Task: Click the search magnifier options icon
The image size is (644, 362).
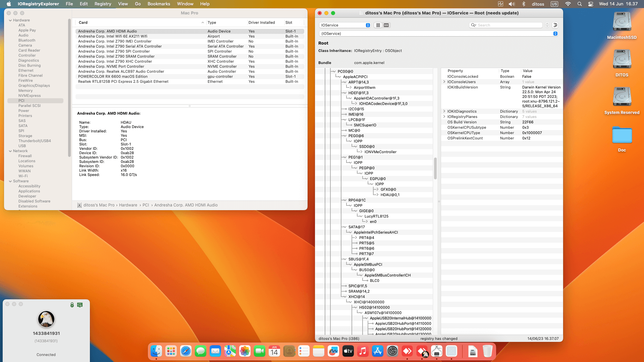Action: (474, 25)
